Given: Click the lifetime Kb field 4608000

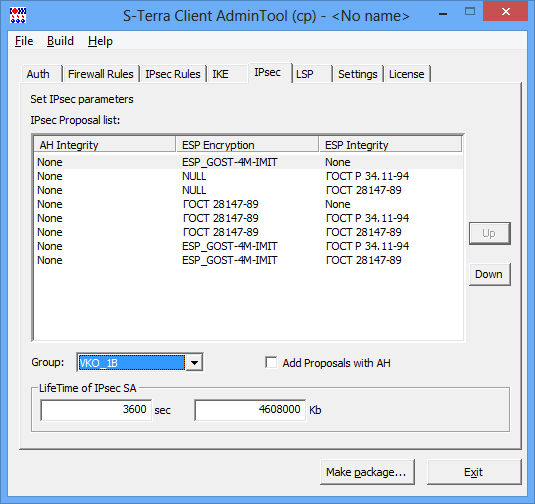Looking at the screenshot, I should 250,409.
